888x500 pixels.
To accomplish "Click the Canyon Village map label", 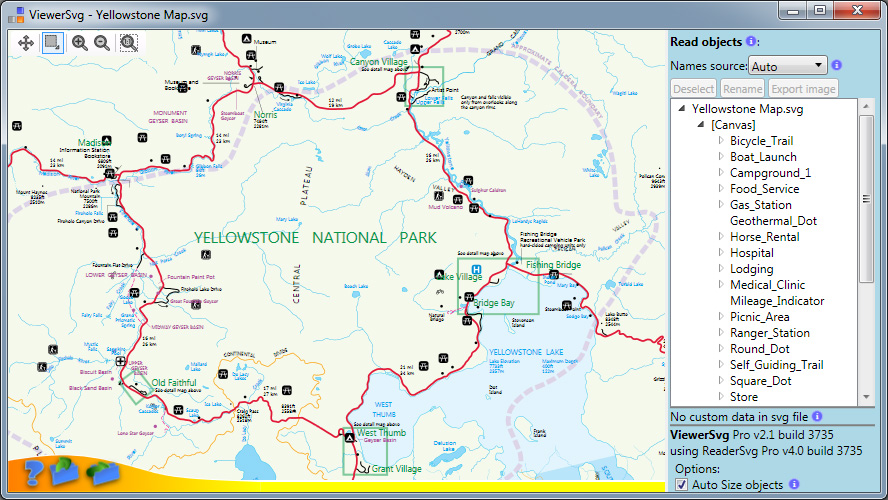I will tap(379, 61).
